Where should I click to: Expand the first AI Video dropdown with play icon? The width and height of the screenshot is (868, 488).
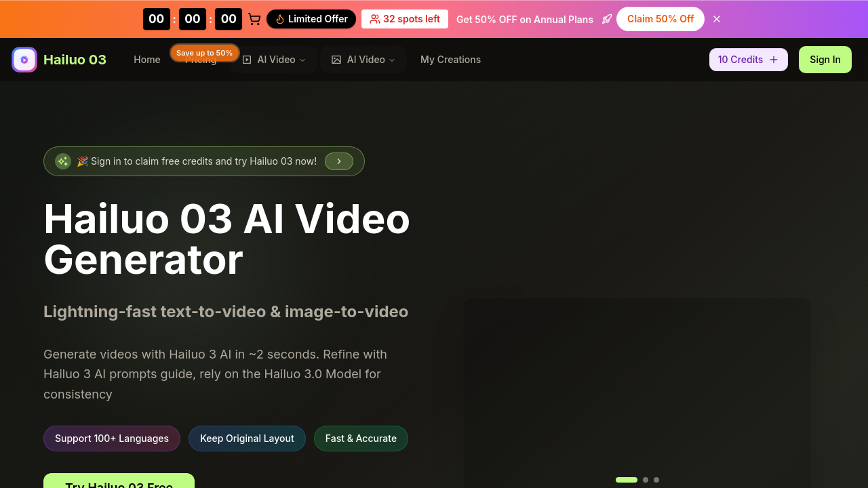274,60
